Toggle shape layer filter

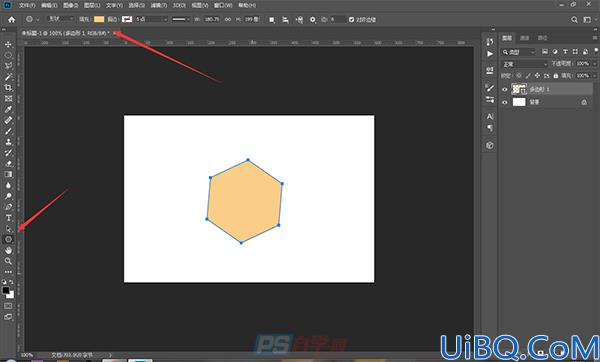click(575, 52)
